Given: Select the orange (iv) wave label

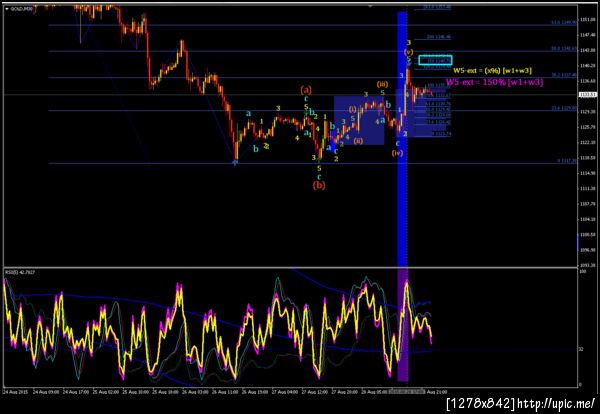Looking at the screenshot, I should 398,153.
